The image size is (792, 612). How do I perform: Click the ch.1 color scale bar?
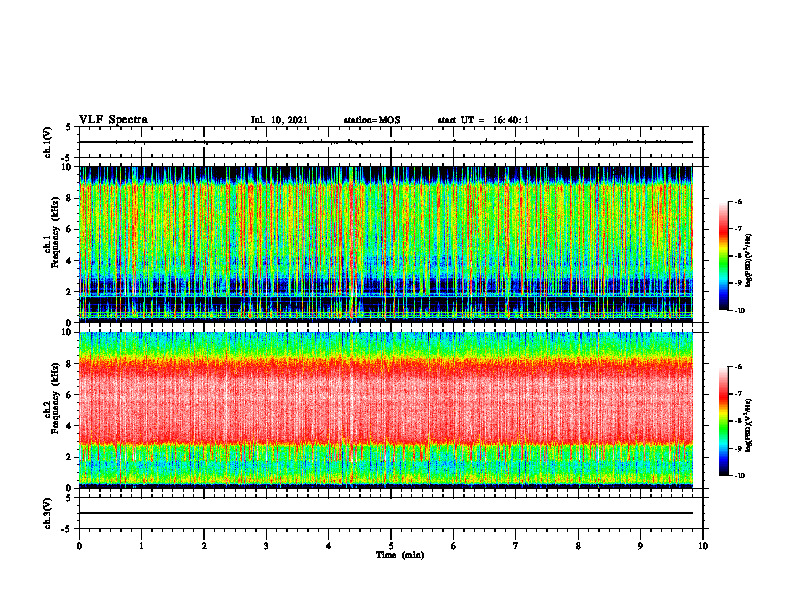(x=723, y=256)
